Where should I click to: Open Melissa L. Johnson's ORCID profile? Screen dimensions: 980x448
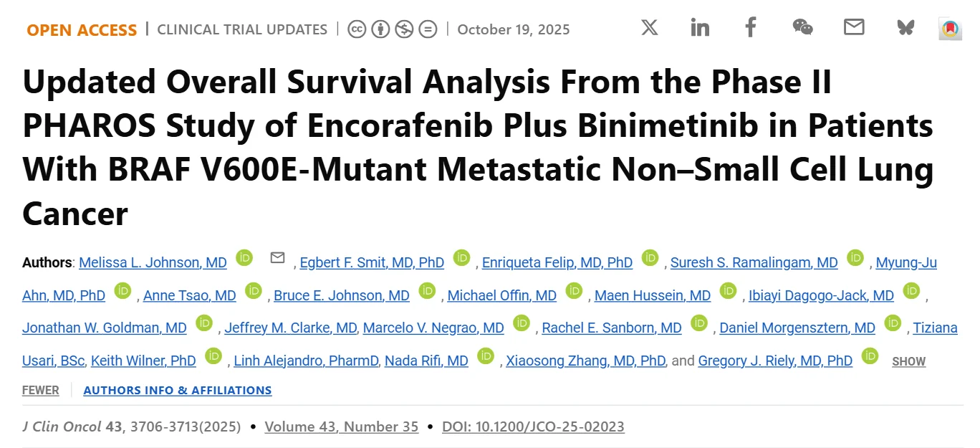click(244, 258)
